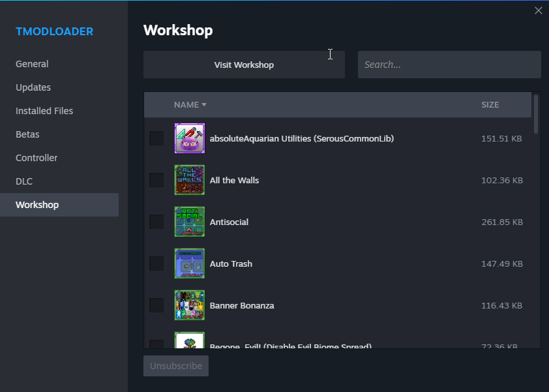The image size is (549, 392).
Task: Click the TMODLOADER title text
Action: 54,31
